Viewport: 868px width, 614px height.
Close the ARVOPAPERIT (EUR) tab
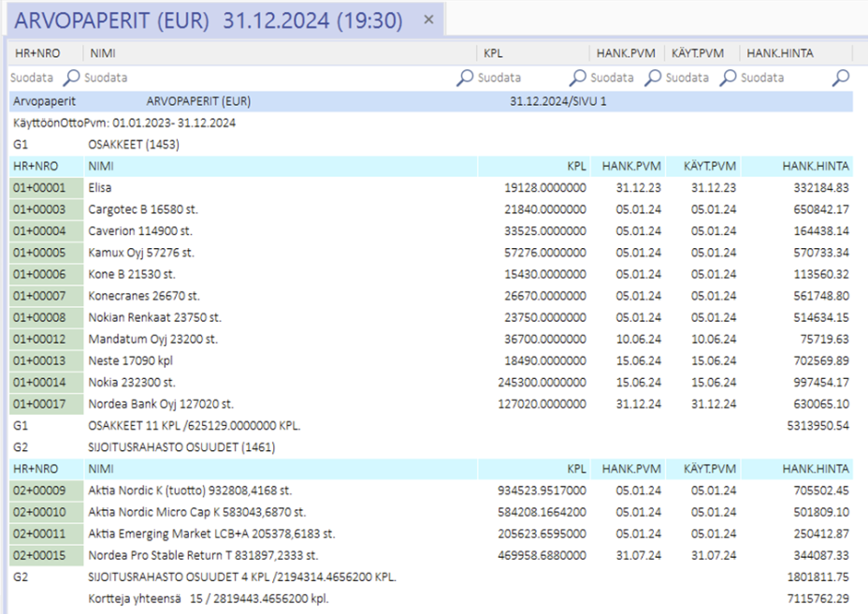(428, 20)
